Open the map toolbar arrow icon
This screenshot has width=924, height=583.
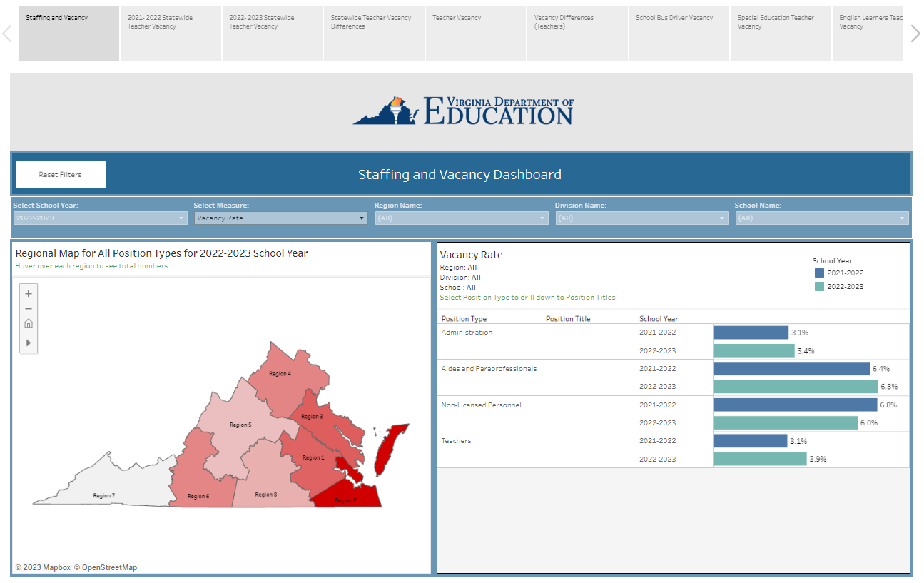tap(28, 343)
